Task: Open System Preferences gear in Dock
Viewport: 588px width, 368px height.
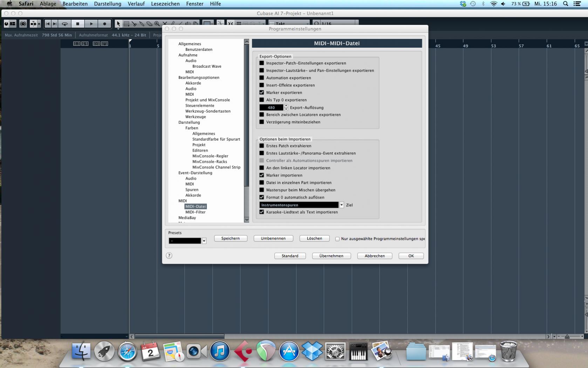Action: click(335, 351)
